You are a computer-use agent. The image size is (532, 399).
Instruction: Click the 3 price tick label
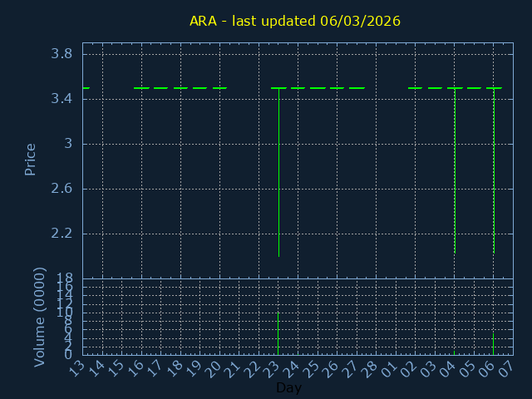(x=68, y=144)
